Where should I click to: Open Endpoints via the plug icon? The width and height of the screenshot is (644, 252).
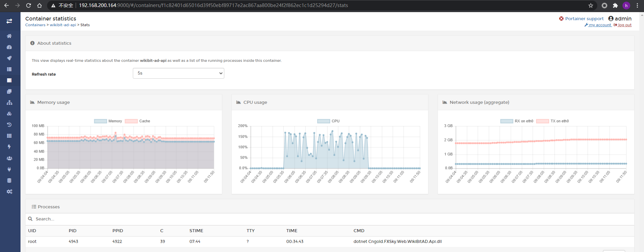9,169
